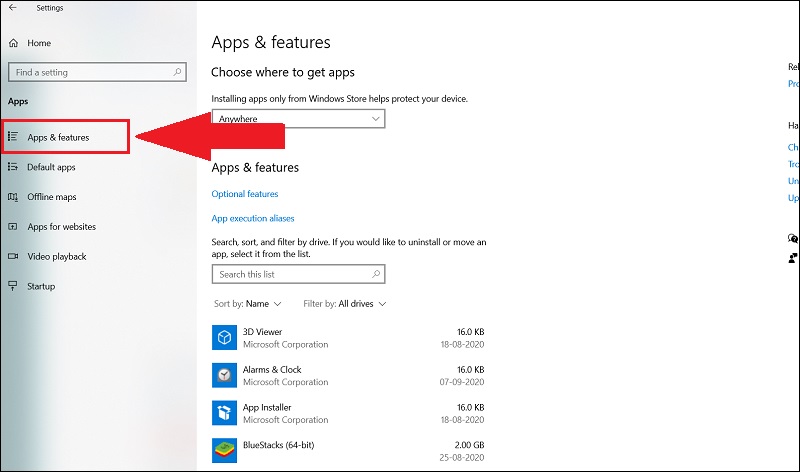The width and height of the screenshot is (800, 472).
Task: Click the Choose where to get apps heading
Action: 283,72
